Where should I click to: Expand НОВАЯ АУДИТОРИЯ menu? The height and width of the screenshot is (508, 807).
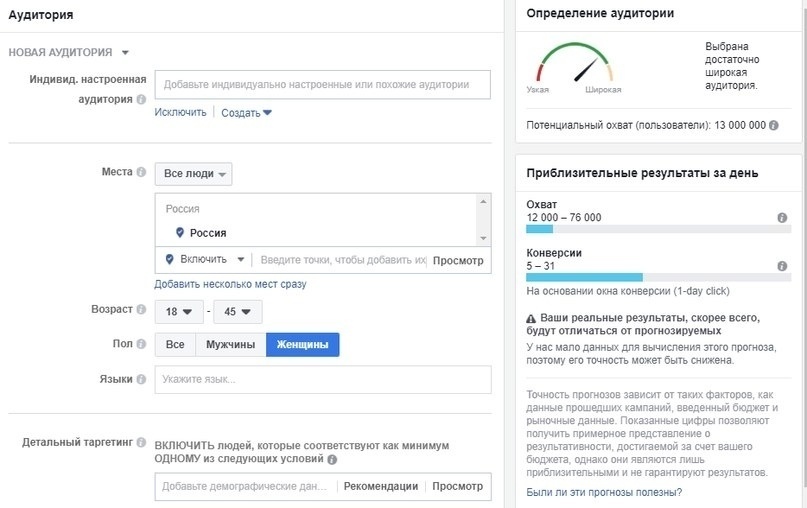tap(68, 52)
